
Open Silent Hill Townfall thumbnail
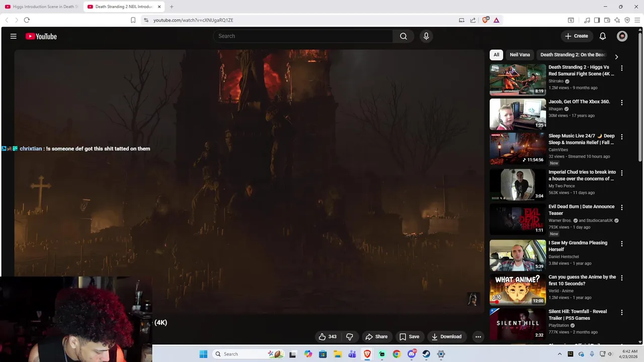(518, 324)
